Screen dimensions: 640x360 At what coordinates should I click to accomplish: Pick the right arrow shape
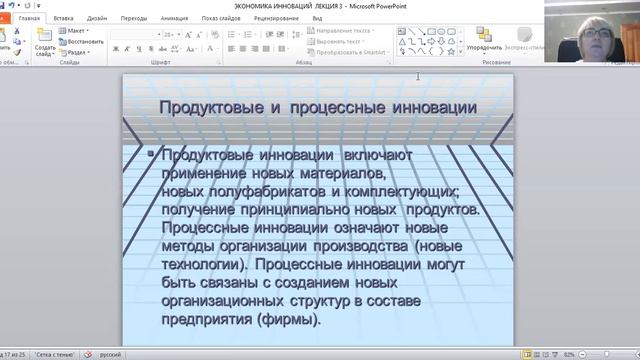431,42
